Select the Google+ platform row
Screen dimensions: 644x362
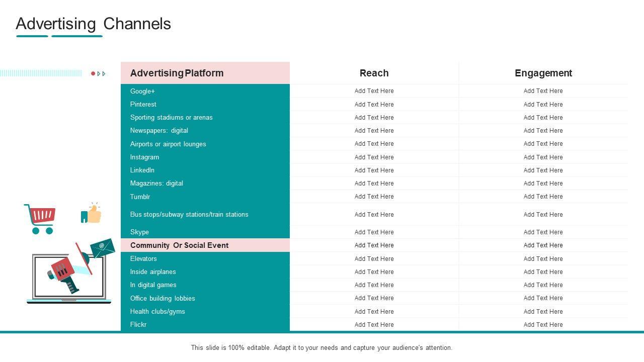(142, 91)
